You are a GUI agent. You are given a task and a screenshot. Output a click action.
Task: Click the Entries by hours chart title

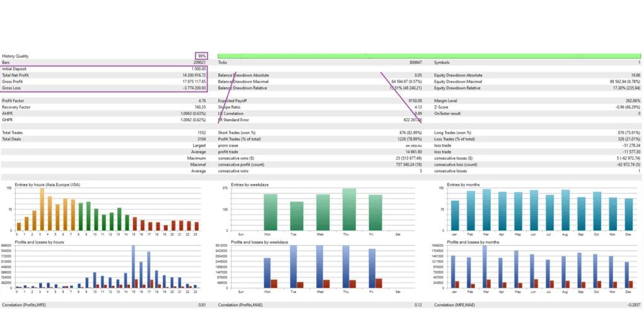tap(43, 184)
